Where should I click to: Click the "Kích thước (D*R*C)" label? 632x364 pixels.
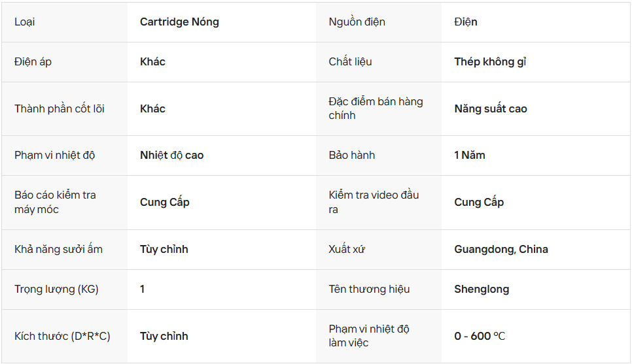click(62, 337)
